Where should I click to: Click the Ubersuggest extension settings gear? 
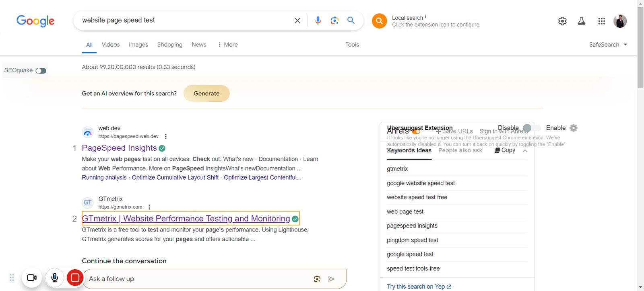click(574, 128)
